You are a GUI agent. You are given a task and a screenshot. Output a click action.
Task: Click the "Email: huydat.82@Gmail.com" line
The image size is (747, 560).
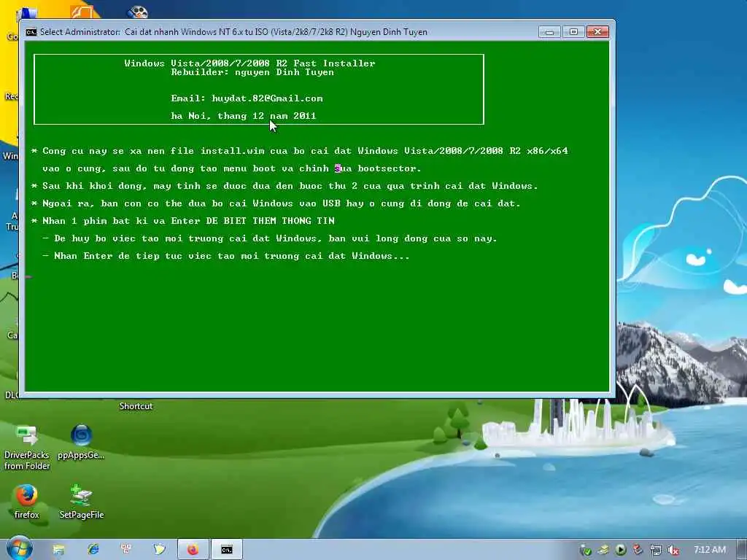pyautogui.click(x=247, y=98)
